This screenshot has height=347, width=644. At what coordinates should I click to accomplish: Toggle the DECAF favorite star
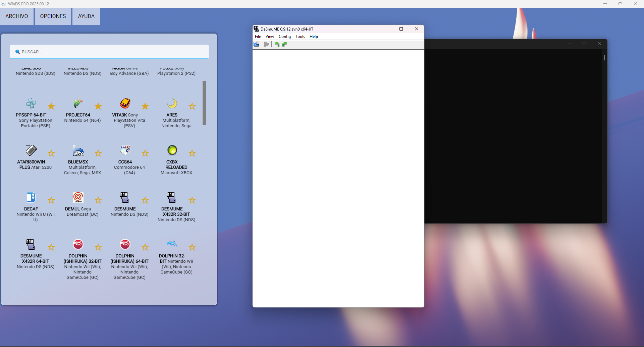51,200
